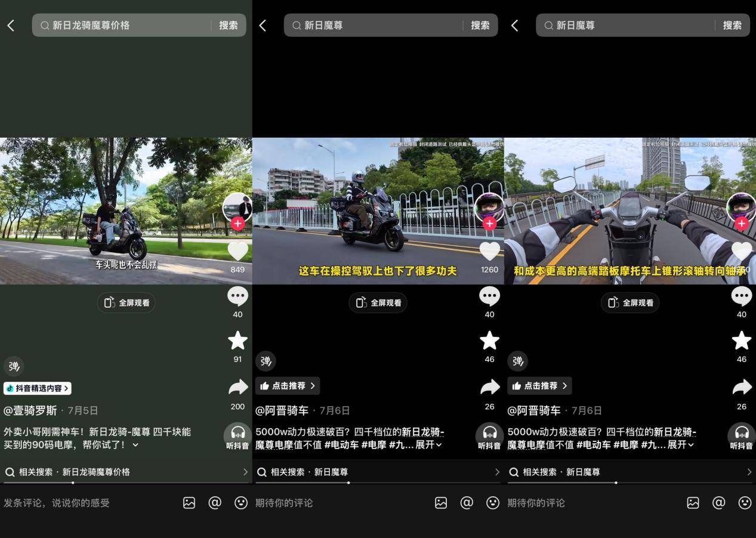The image size is (756, 538).
Task: Tap back arrow in the right screenshot
Action: click(514, 25)
